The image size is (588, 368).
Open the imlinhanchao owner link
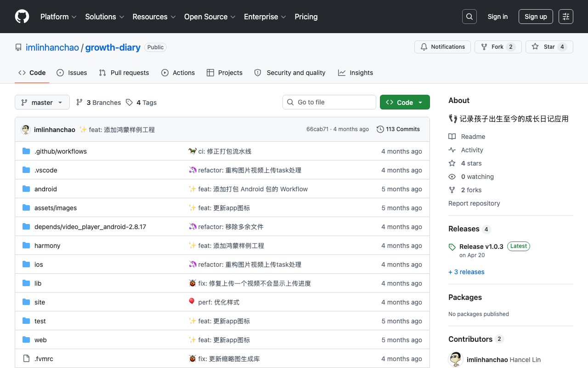point(52,47)
